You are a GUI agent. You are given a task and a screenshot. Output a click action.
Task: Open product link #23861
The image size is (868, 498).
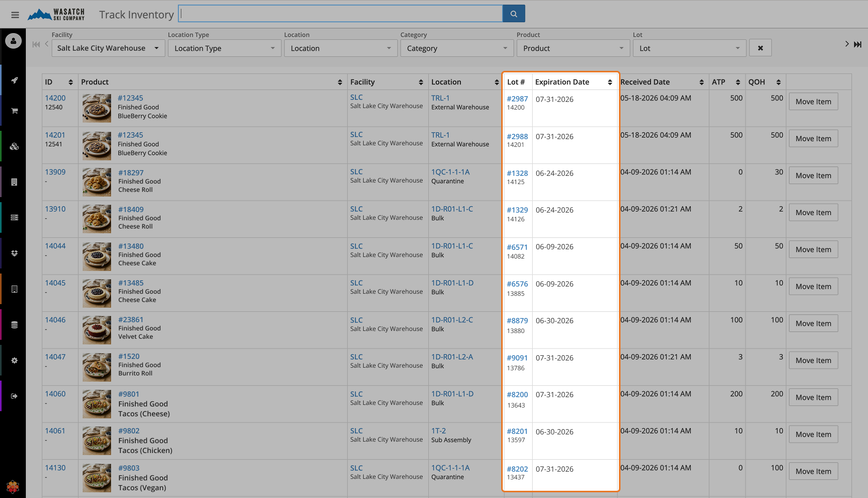click(x=131, y=320)
